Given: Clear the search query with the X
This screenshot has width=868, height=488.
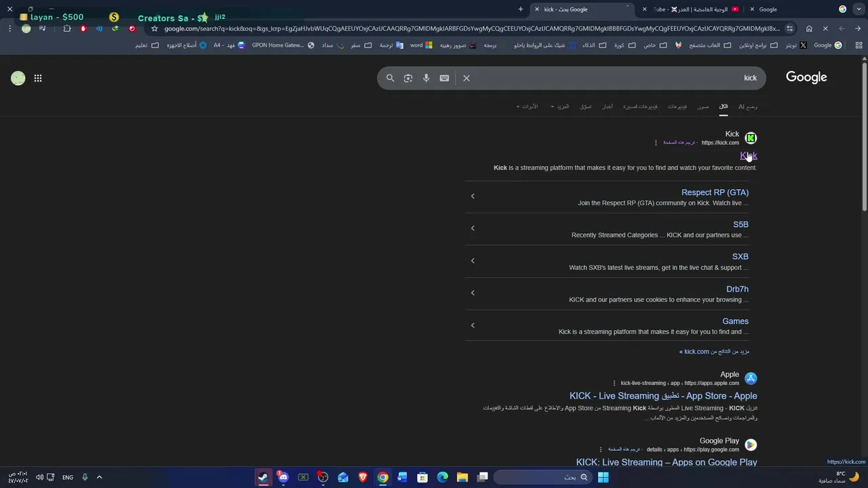Looking at the screenshot, I should point(467,78).
